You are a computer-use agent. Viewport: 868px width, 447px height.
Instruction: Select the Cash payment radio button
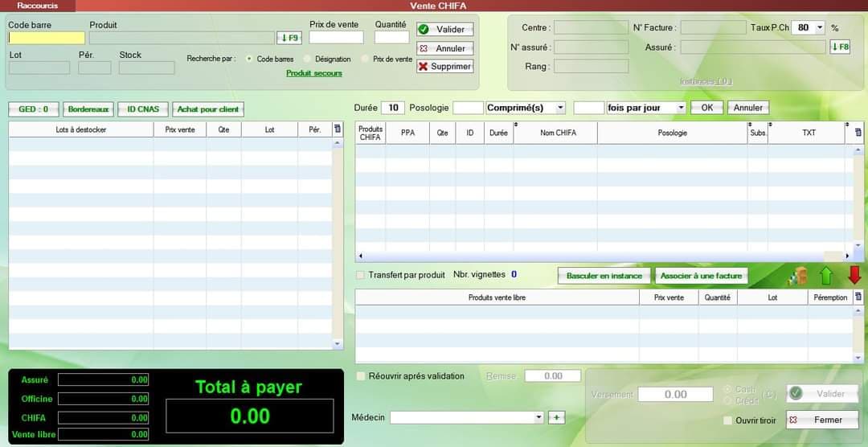pyautogui.click(x=728, y=389)
